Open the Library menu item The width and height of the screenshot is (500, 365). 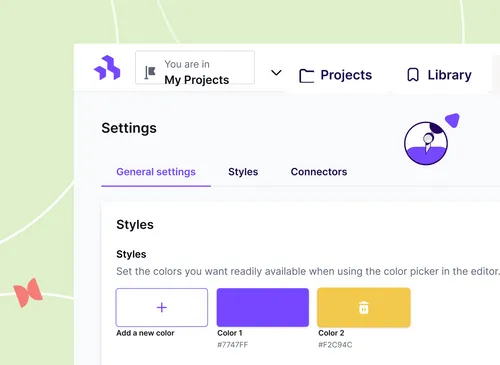pos(439,75)
